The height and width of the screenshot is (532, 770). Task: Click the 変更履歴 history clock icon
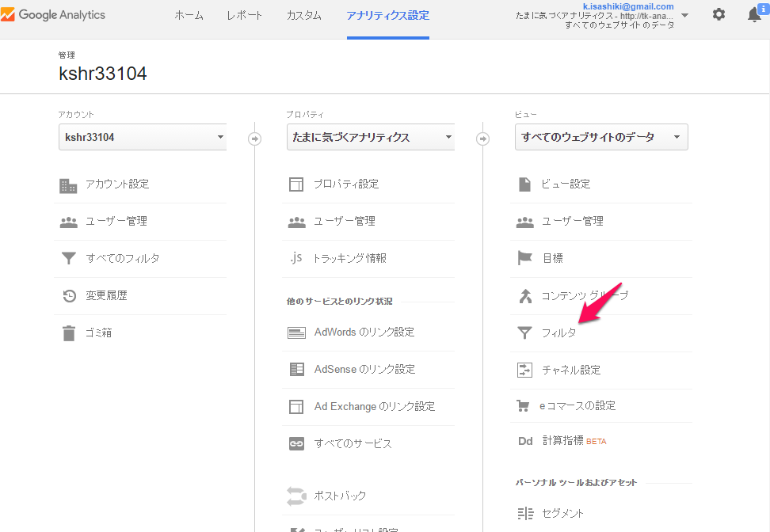coord(69,295)
